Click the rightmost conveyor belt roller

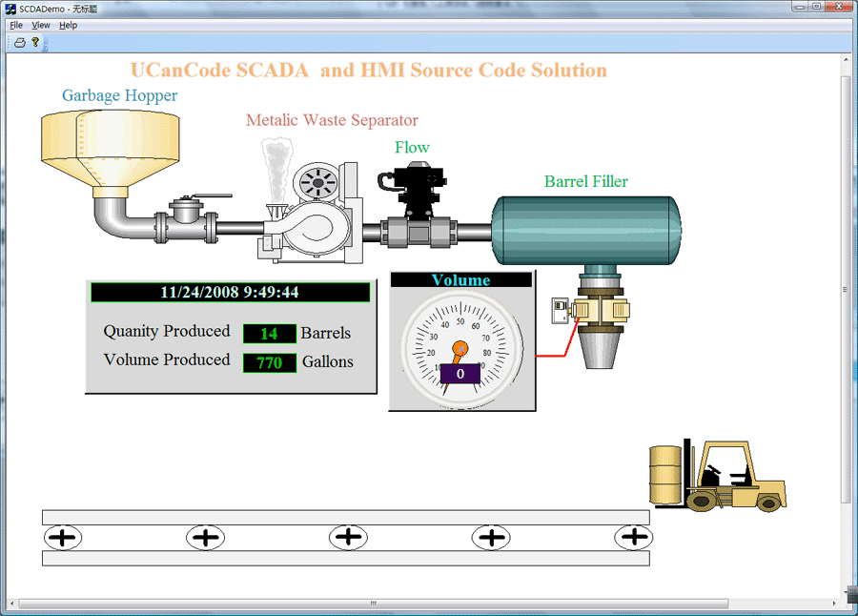pyautogui.click(x=634, y=538)
